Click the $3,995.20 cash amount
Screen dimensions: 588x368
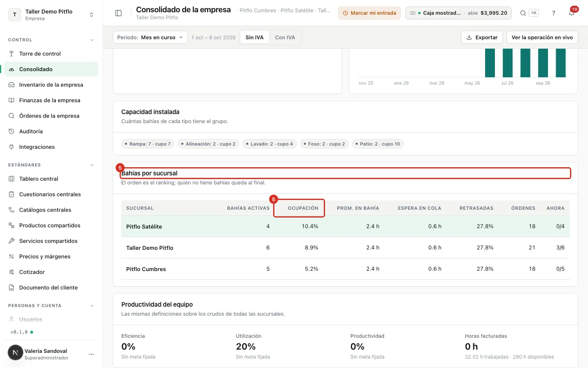(x=494, y=13)
